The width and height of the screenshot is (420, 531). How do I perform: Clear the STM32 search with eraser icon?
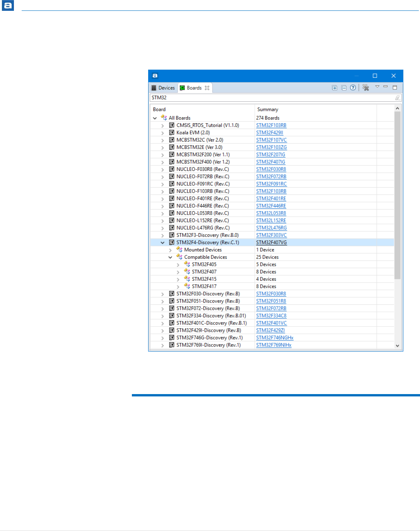coord(397,97)
